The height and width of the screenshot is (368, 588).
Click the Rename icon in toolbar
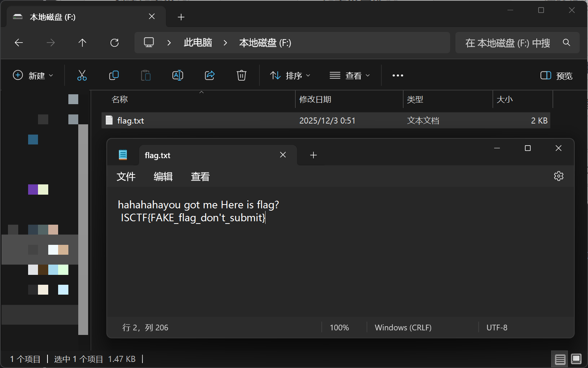tap(178, 76)
